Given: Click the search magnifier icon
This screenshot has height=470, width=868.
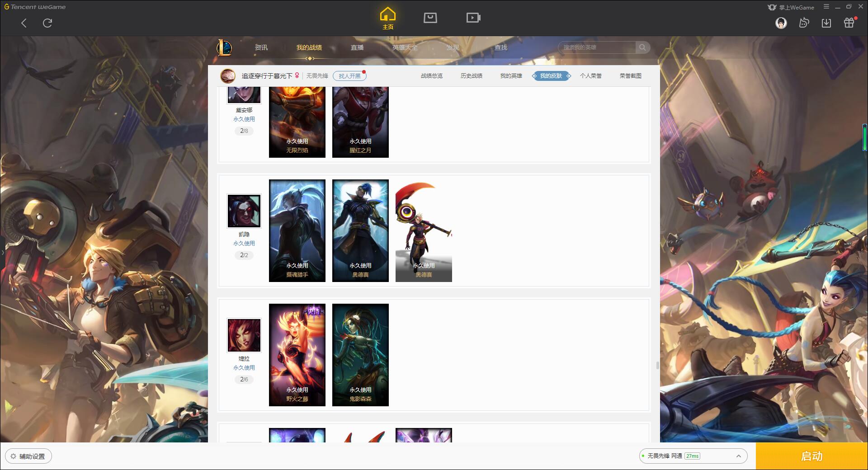Looking at the screenshot, I should click(x=642, y=47).
